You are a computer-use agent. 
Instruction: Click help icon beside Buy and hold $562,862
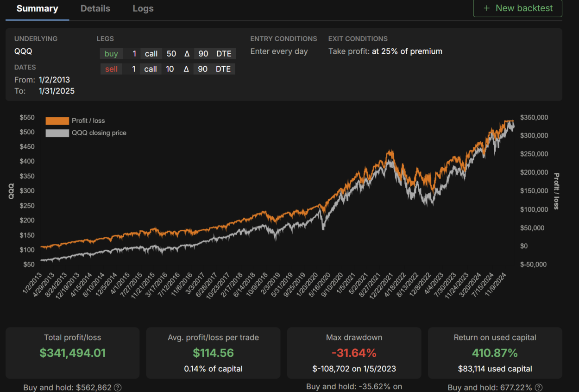pyautogui.click(x=118, y=387)
